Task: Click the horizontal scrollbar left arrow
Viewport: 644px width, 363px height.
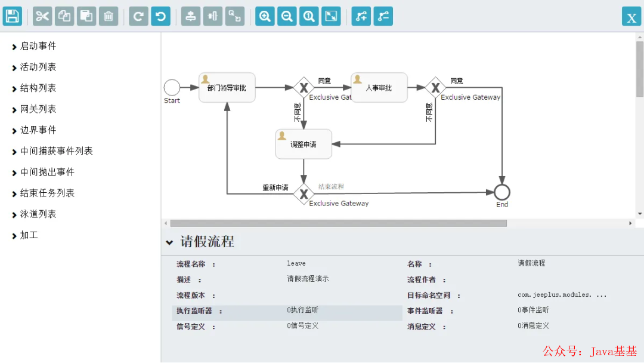Action: tap(166, 223)
